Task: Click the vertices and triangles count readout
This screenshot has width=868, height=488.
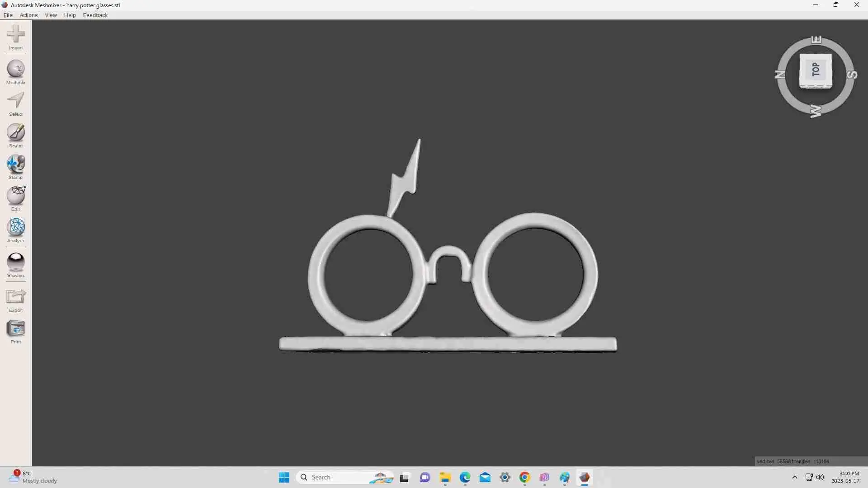Action: point(793,461)
